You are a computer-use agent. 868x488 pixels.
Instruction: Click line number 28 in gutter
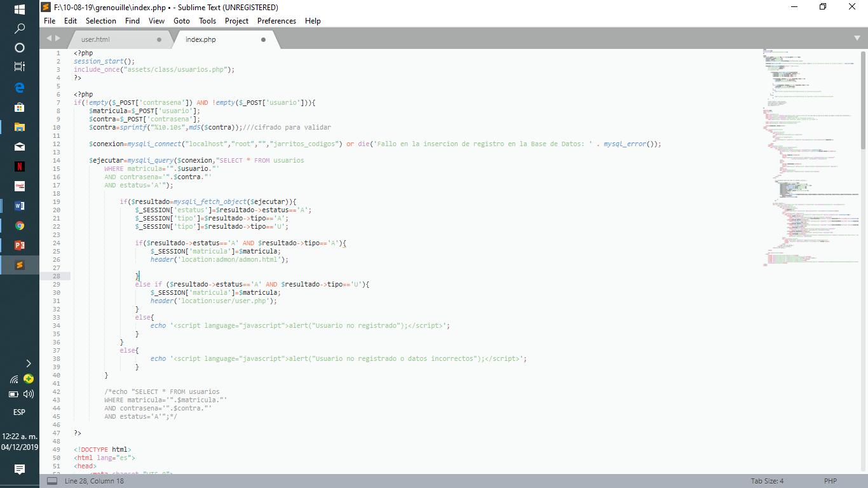point(57,276)
